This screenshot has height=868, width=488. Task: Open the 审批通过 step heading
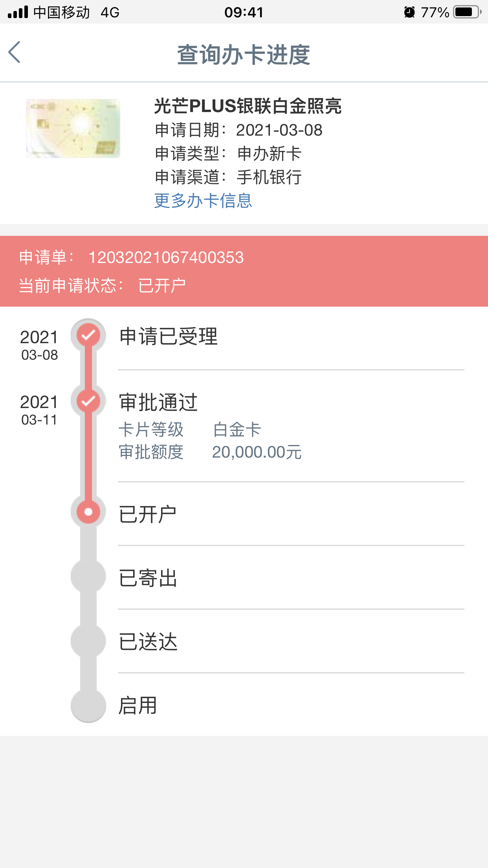158,402
